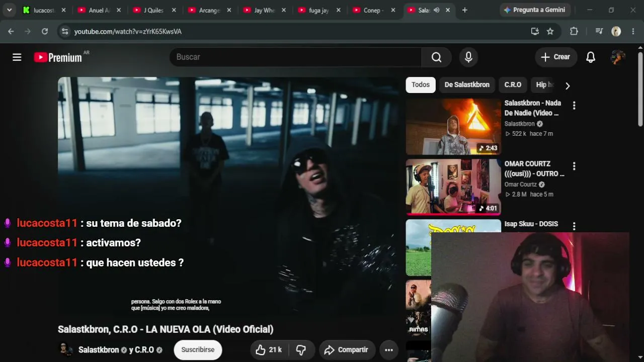Open the media controls icon in toolbar

click(599, 31)
